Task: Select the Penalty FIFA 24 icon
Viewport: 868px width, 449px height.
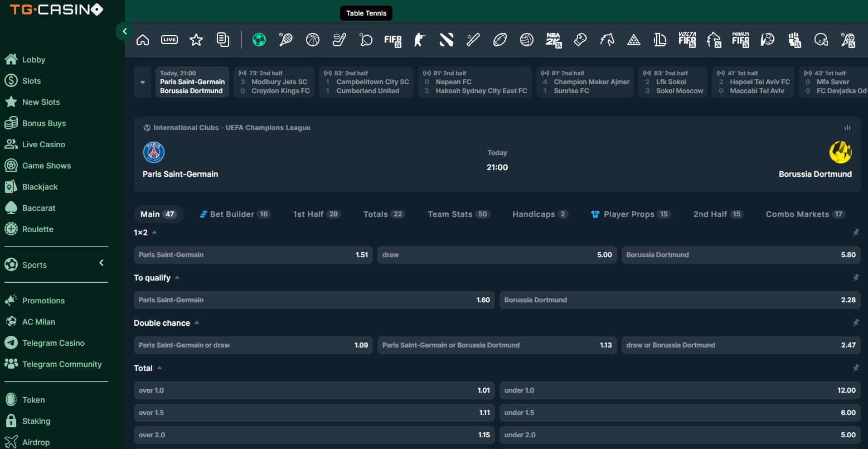Action: tap(740, 40)
